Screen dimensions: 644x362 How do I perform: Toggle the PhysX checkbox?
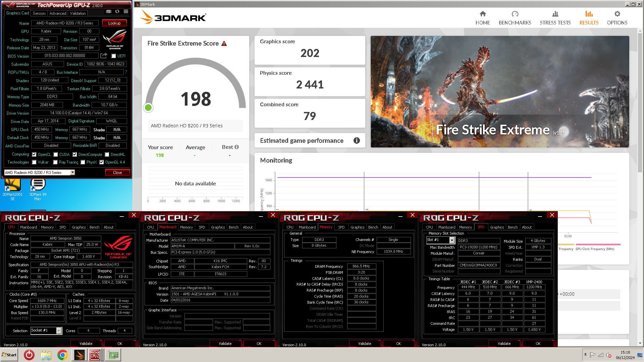[x=83, y=162]
